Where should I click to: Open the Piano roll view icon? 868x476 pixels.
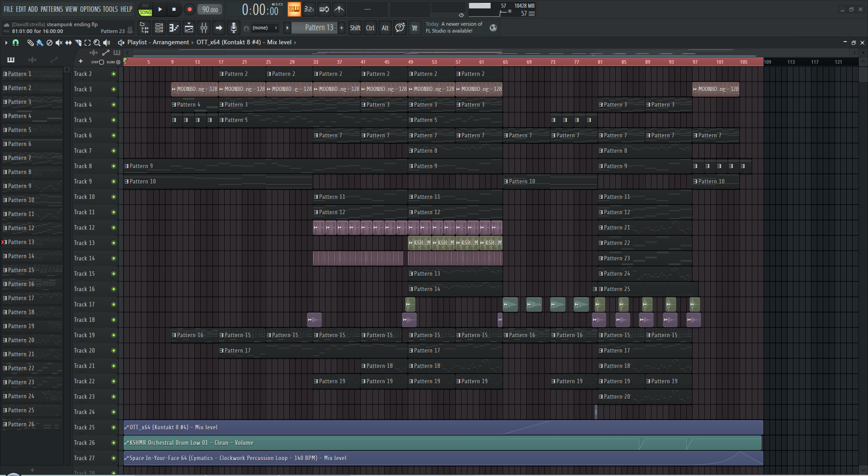174,28
